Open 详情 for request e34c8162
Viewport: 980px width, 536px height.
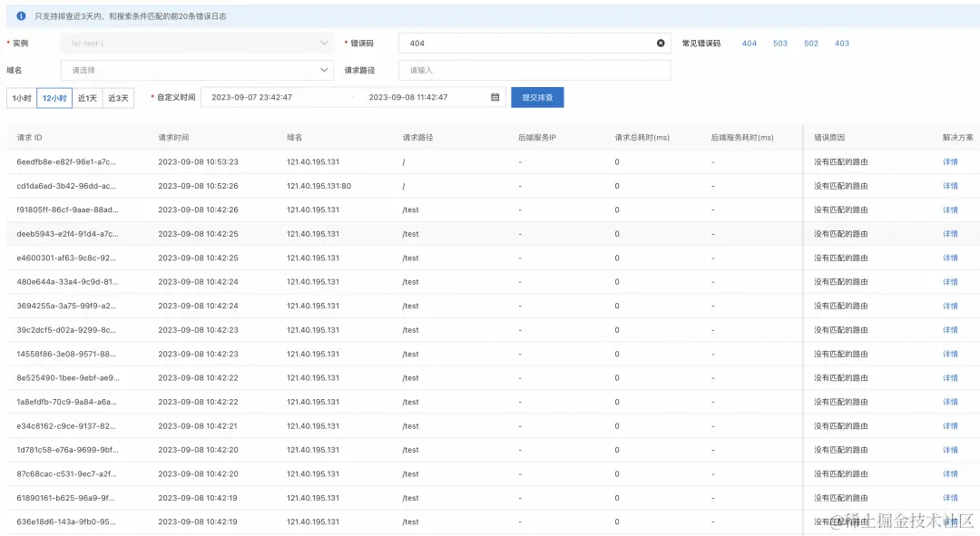950,426
